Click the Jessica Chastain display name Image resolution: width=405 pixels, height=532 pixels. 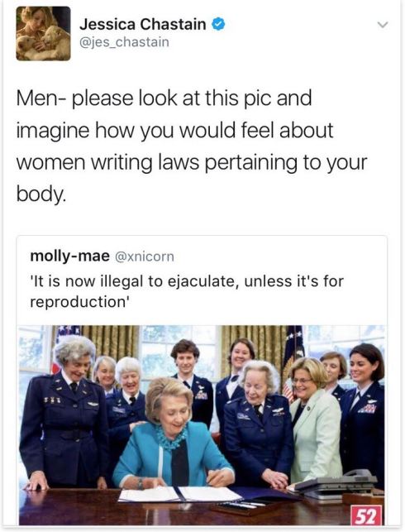coord(143,24)
